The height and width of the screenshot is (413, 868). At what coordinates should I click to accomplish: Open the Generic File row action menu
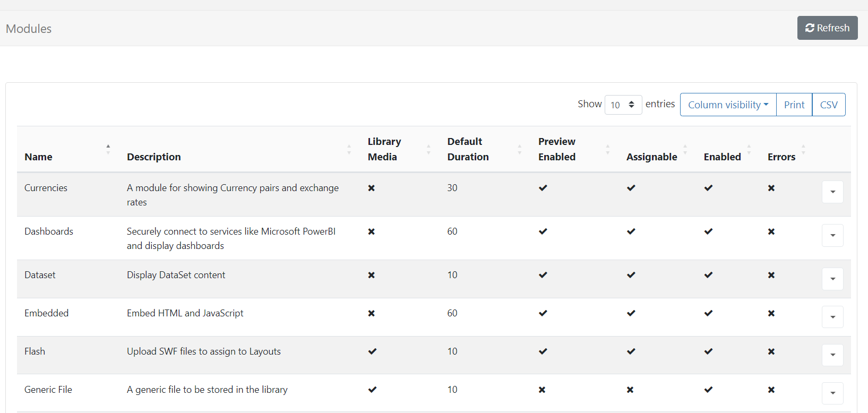pyautogui.click(x=832, y=394)
